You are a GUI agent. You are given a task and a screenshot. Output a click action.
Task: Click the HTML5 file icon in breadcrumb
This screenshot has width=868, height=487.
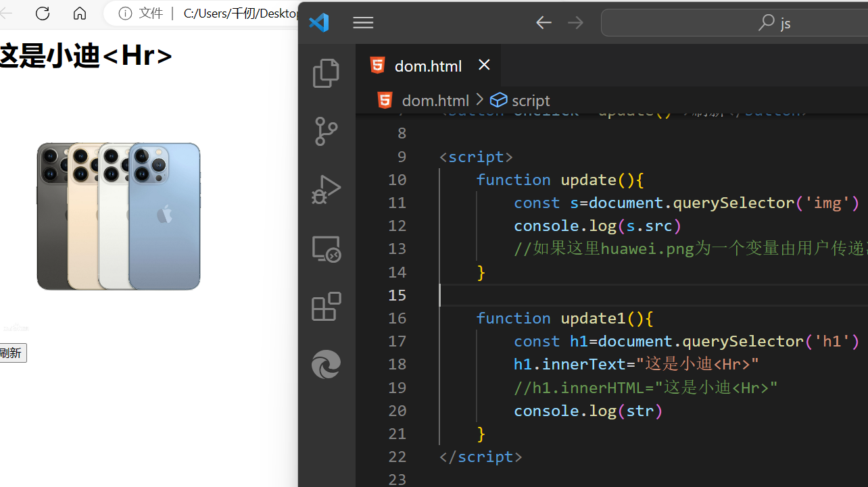click(x=385, y=101)
